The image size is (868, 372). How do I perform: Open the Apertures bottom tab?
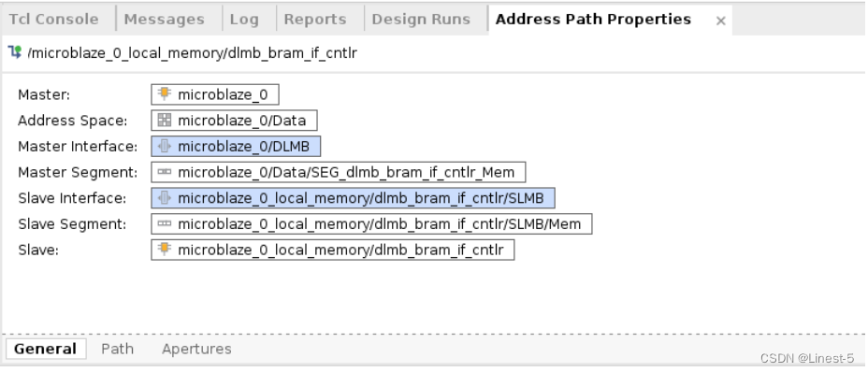(x=196, y=349)
